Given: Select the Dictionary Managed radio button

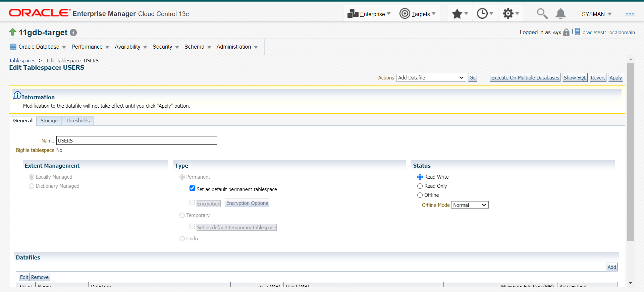Looking at the screenshot, I should pos(32,186).
